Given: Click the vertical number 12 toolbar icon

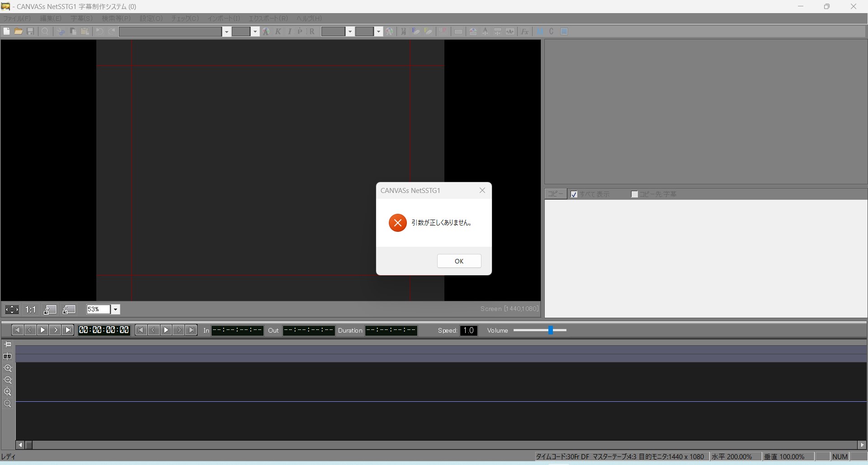Looking at the screenshot, I should coord(403,31).
